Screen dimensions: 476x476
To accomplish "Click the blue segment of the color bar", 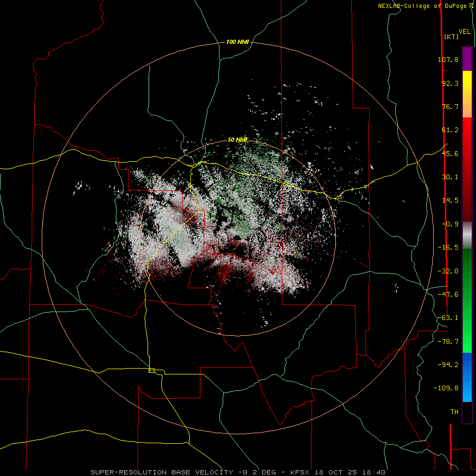I will [467, 377].
